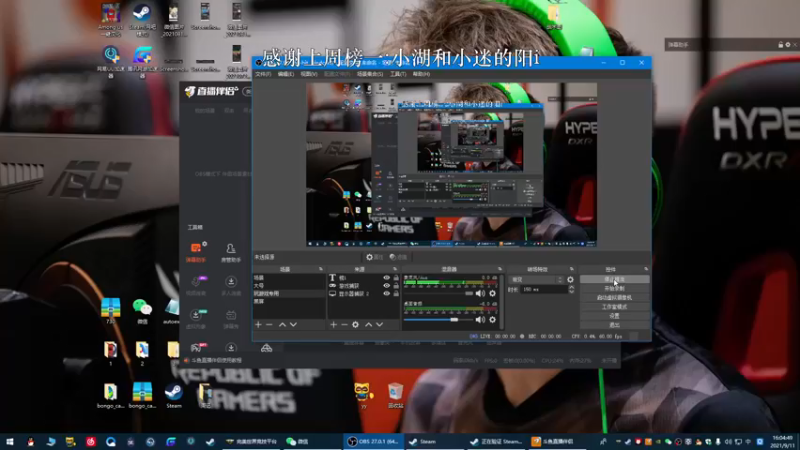Click the 属性 properties gear above the panels
The width and height of the screenshot is (800, 450).
[374, 257]
